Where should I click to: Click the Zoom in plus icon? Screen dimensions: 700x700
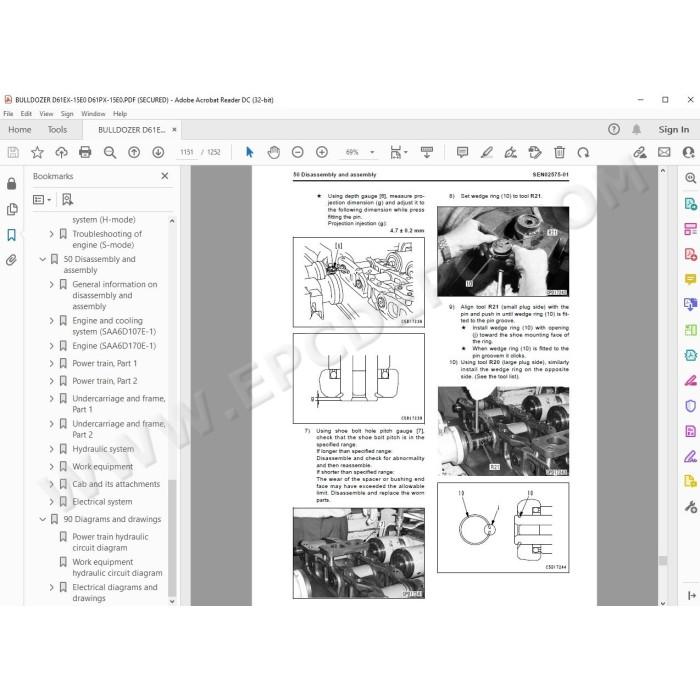point(321,152)
